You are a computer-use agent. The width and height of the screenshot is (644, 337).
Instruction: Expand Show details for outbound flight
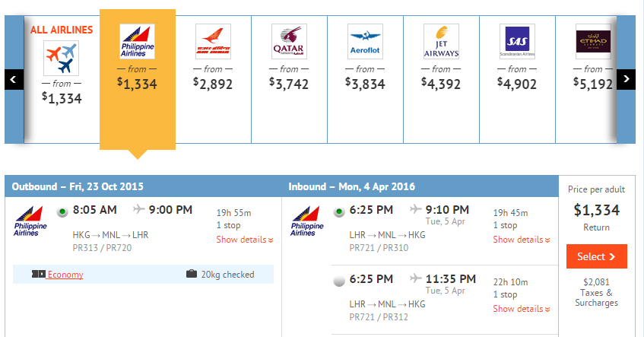coord(244,240)
